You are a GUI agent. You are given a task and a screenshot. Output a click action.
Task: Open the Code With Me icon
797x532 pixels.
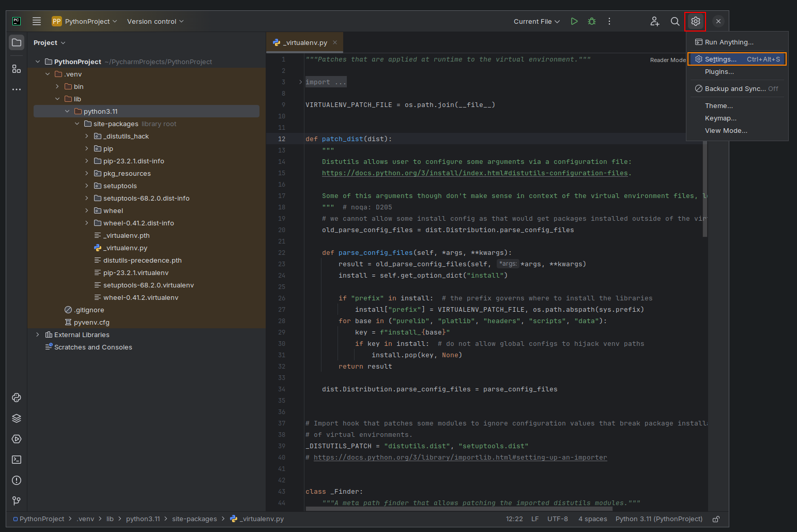(x=654, y=21)
